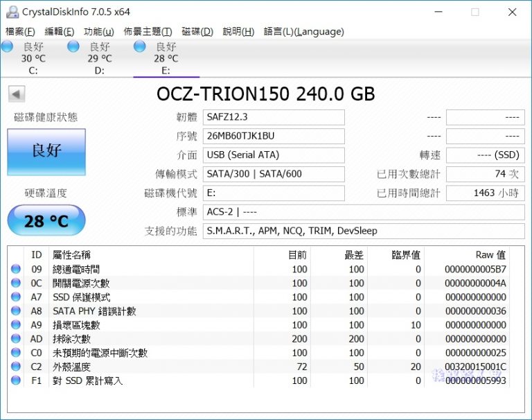Viewport: 532px width, 420px height.
Task: Click status orb for drive D:
Action: [x=73, y=46]
